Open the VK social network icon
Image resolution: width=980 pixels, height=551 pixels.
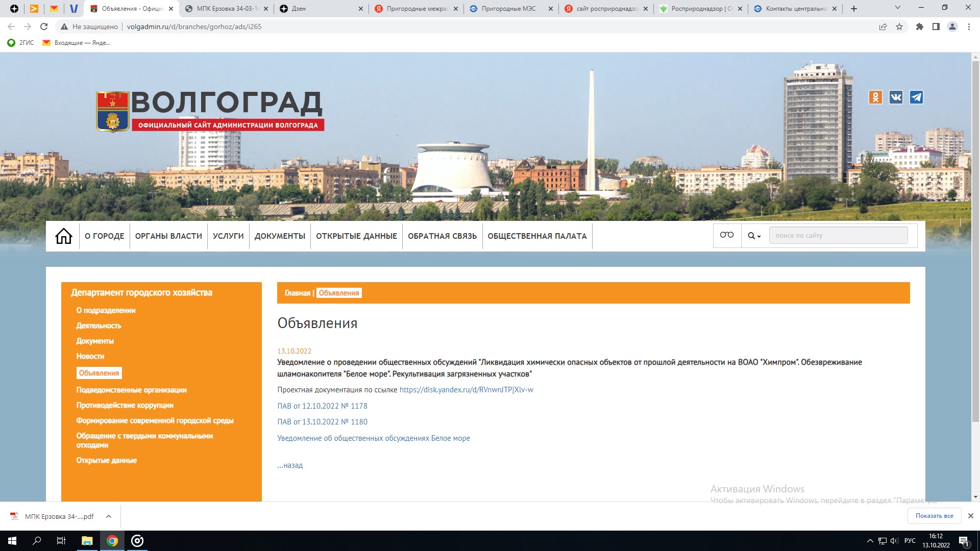[x=896, y=97]
